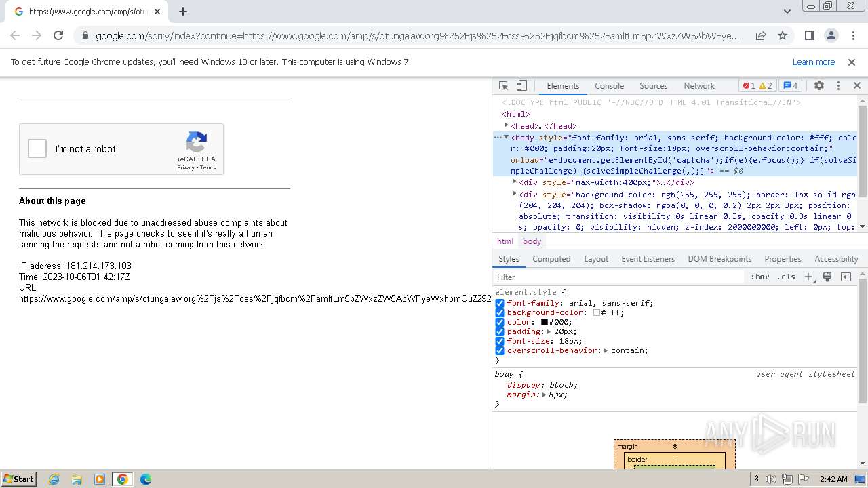Open reCAPTCHA Terms link
Viewport: 868px width, 488px height.
tap(208, 167)
